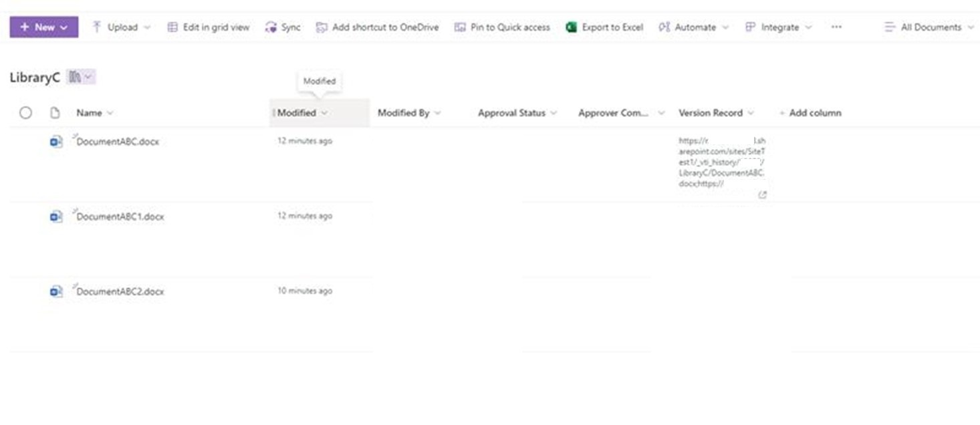Click '10 minutes ago' for DocumentABC2.docx

[x=305, y=291]
